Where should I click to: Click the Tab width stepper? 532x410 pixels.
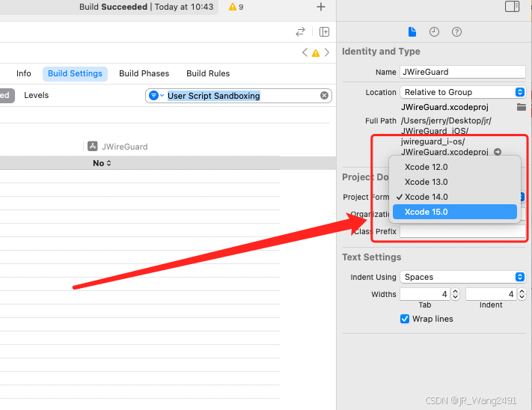point(456,294)
